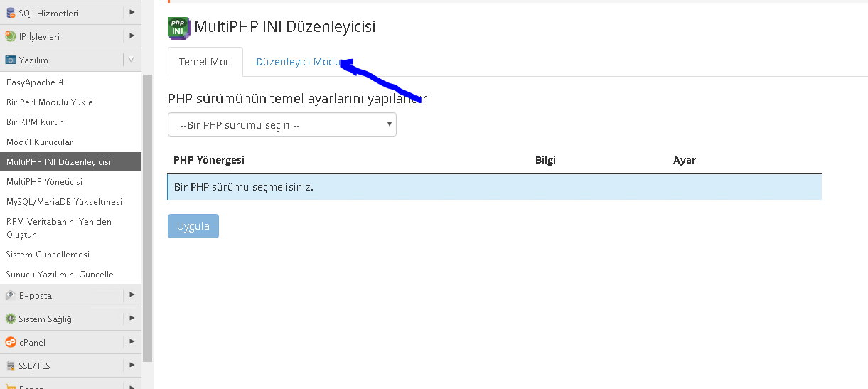This screenshot has width=868, height=389.
Task: Click the Yazılım section icon
Action: 11,60
